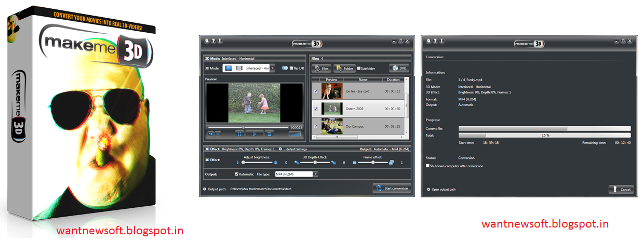Select remaining time 00 : 12 : 40
This screenshot has height=240, width=644.
622,142
